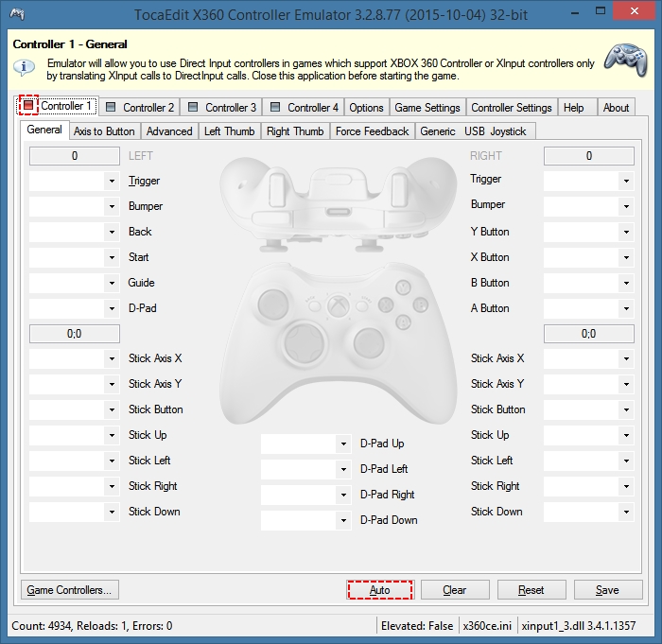Click the status icon on Controller 4 tab
This screenshot has width=662, height=644.
(275, 107)
